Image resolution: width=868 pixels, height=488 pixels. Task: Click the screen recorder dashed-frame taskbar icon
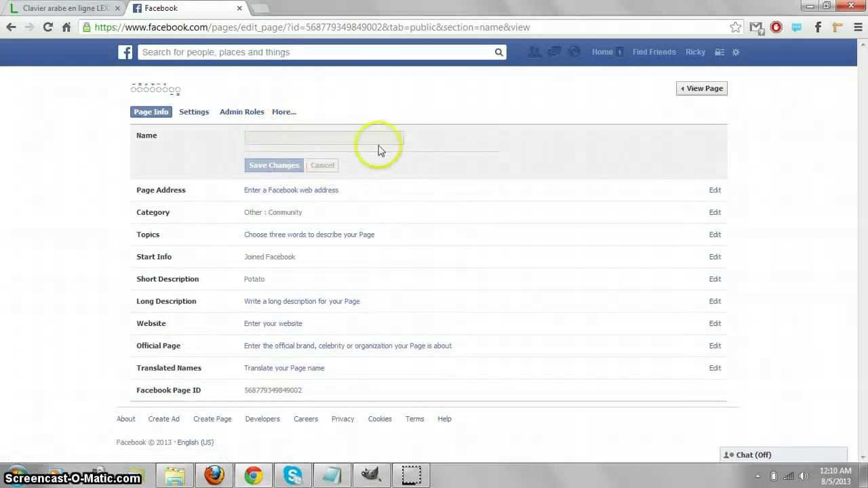coord(411,475)
